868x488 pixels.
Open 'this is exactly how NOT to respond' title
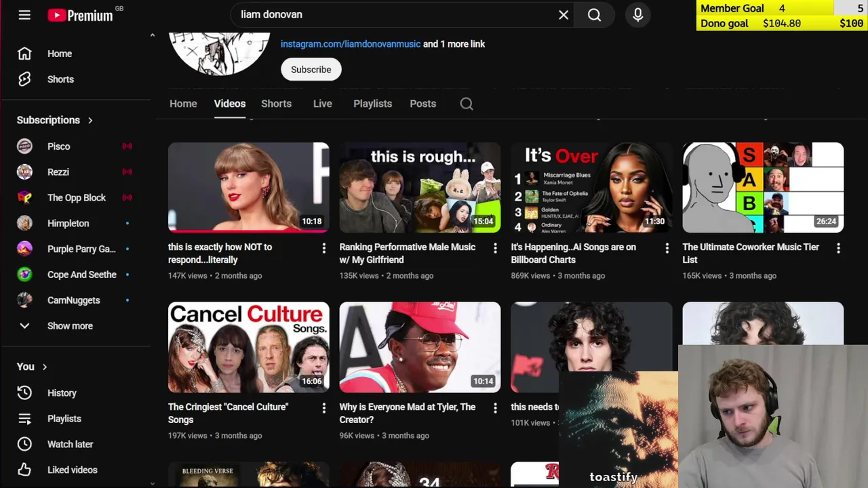[220, 253]
